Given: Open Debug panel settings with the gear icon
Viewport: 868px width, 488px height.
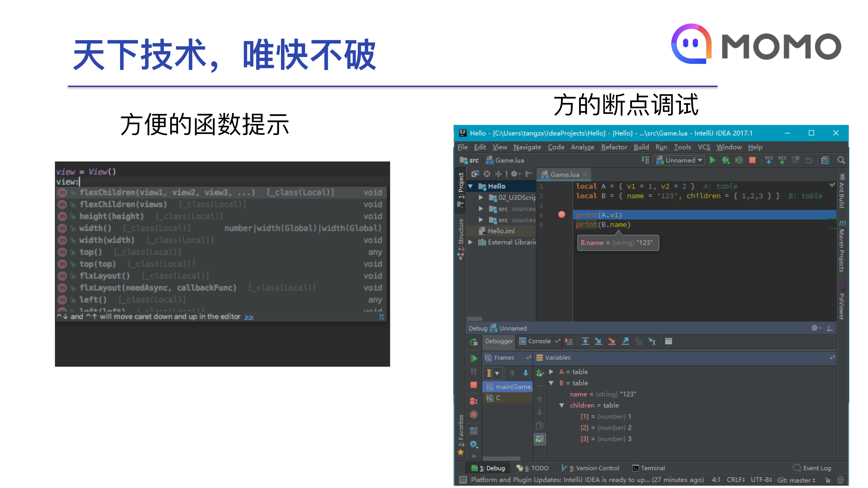Looking at the screenshot, I should [815, 328].
